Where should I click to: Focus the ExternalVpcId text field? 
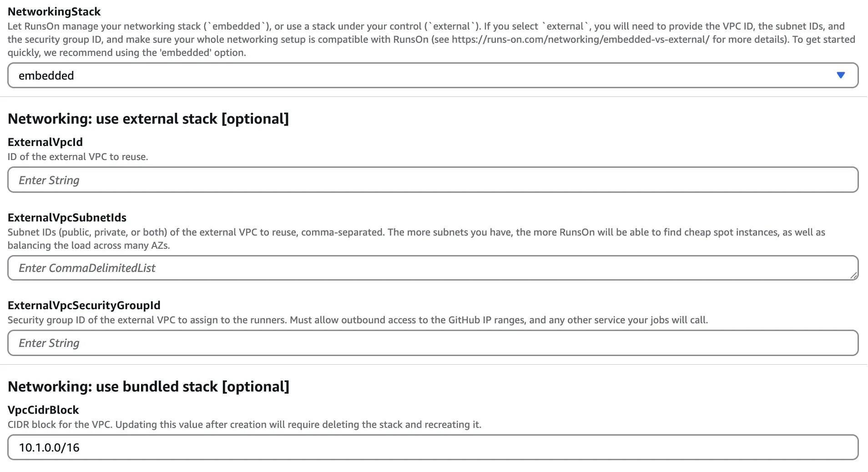tap(432, 180)
